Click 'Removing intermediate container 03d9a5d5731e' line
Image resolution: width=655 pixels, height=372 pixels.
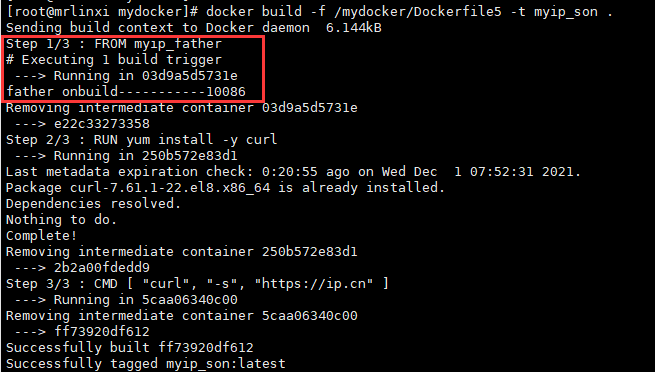182,108
